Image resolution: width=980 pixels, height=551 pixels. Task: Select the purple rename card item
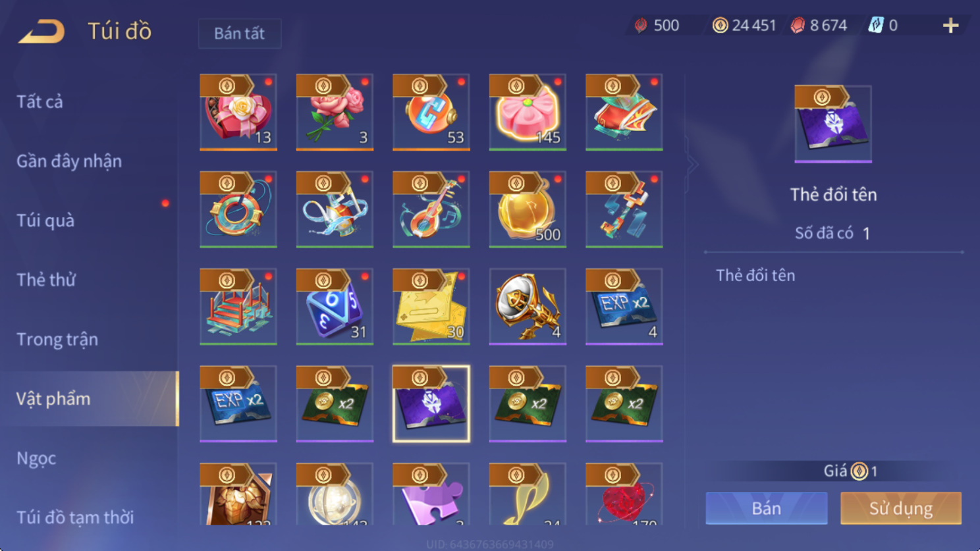click(431, 404)
